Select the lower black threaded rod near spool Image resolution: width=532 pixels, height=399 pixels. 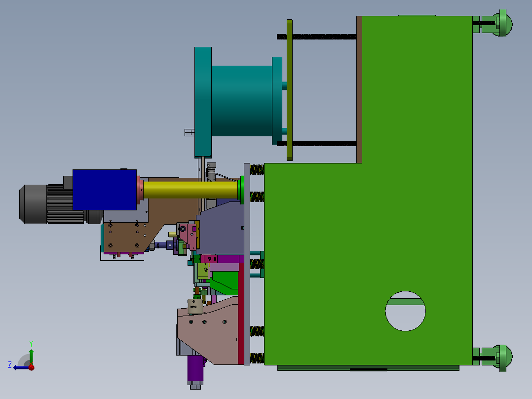(x=316, y=144)
